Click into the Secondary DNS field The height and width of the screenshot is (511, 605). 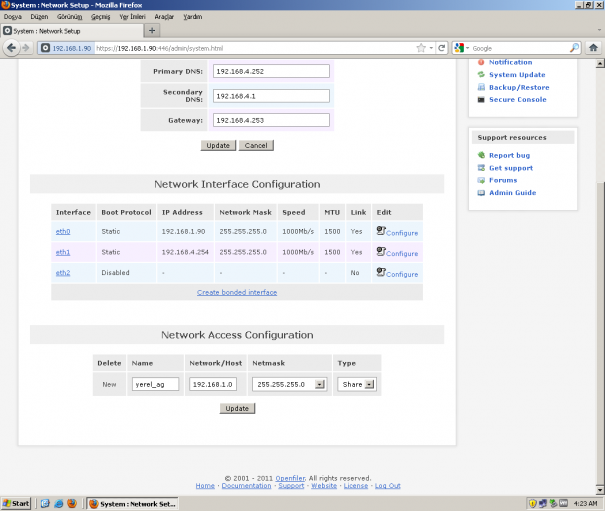271,96
